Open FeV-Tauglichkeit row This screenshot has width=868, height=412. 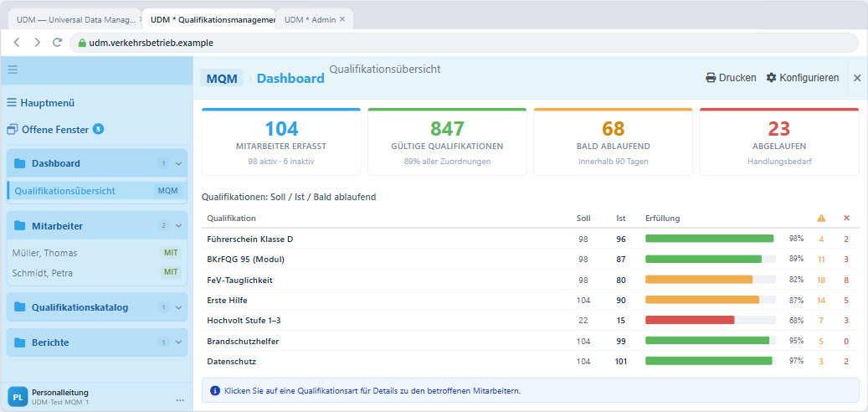click(531, 280)
